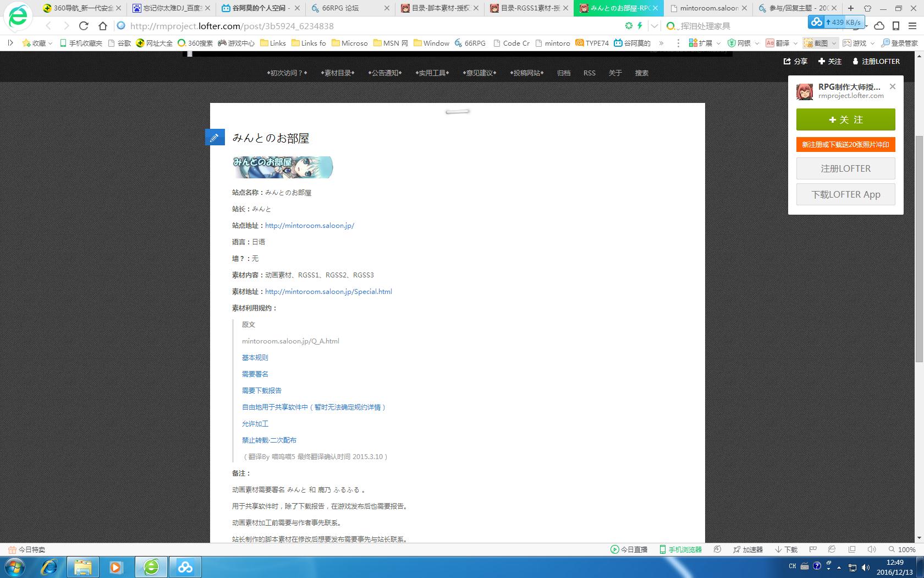924x578 pixels.
Task: Open the 加速器 accelerator in status bar
Action: click(x=748, y=549)
